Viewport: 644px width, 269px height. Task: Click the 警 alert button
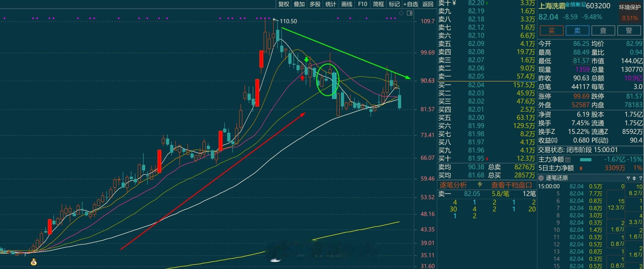pyautogui.click(x=629, y=31)
